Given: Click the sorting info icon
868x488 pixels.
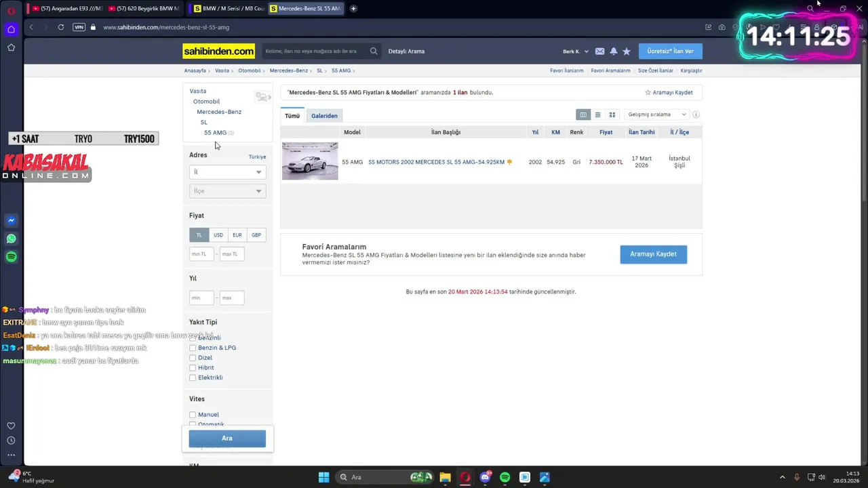Looking at the screenshot, I should click(696, 115).
